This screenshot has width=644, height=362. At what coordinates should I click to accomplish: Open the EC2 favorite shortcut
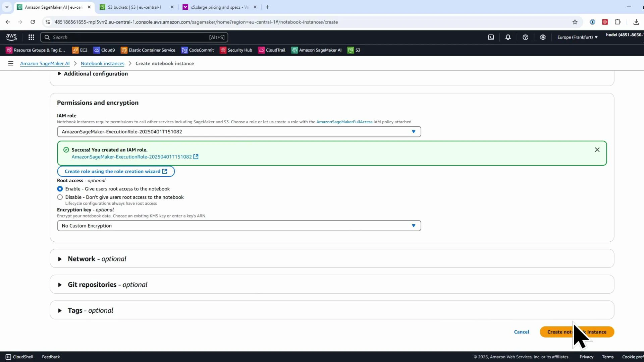[x=79, y=50]
